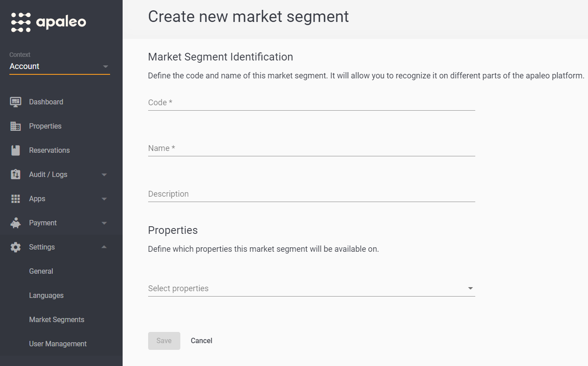Click the Payment piggy bank icon
The height and width of the screenshot is (366, 588).
(16, 223)
